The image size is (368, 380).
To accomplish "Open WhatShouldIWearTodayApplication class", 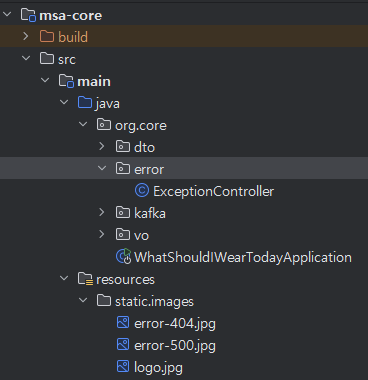I will point(243,257).
